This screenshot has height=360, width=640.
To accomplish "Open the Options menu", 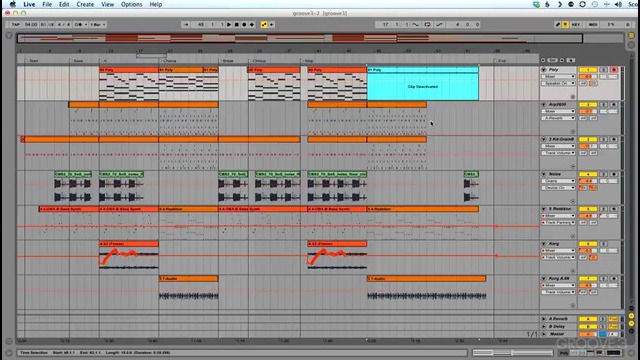I will (131, 4).
